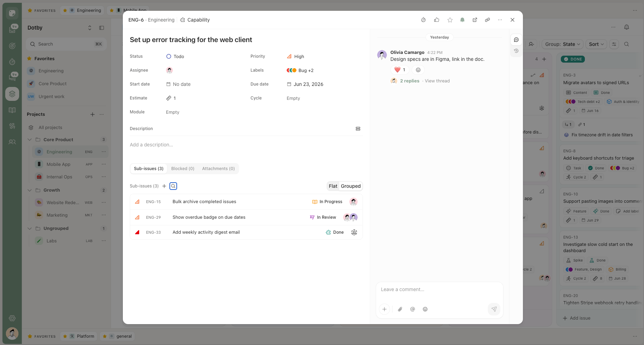Click Add issue in the Done column

[x=577, y=318]
